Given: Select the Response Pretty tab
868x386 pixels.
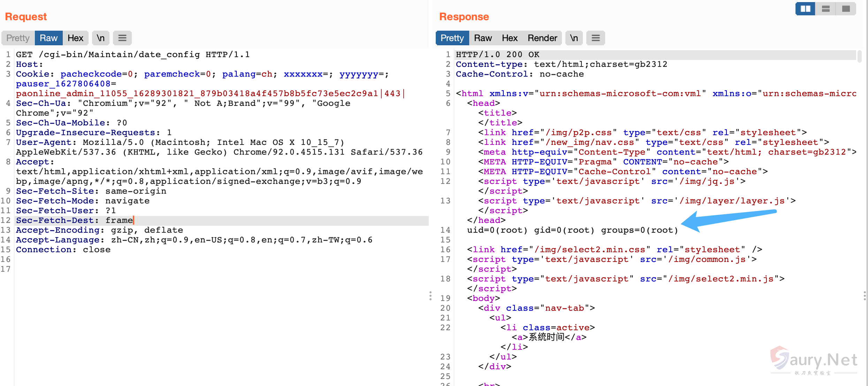Looking at the screenshot, I should coord(452,38).
